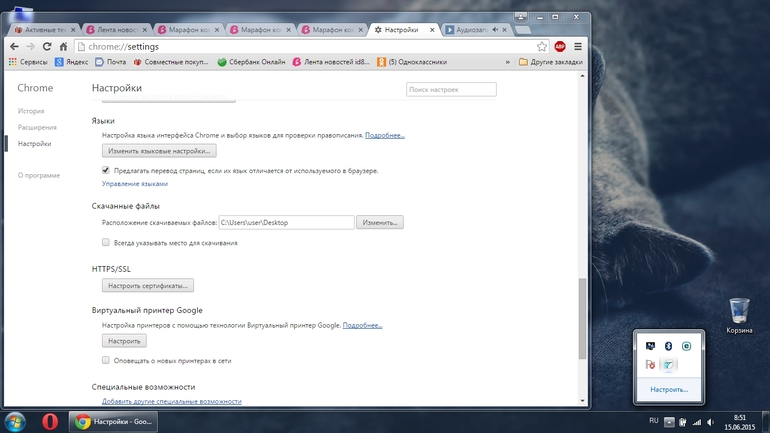The height and width of the screenshot is (433, 770).
Task: Expand the bookmarks overflow chevron
Action: (x=507, y=62)
